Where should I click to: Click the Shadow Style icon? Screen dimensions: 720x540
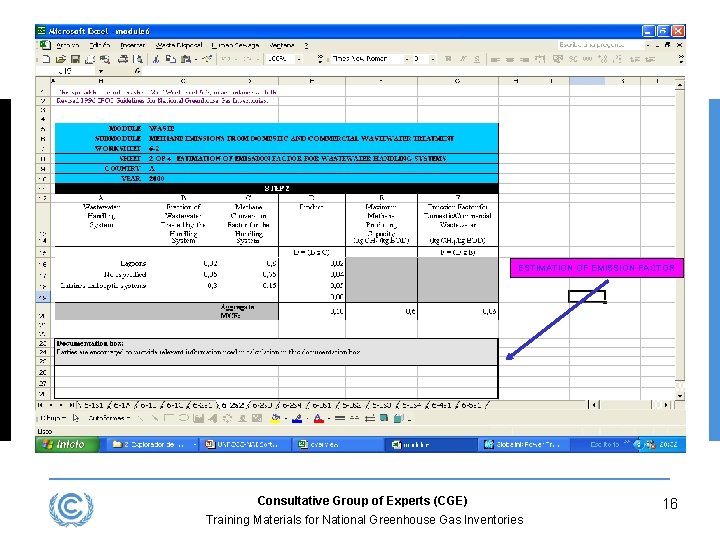(384, 418)
